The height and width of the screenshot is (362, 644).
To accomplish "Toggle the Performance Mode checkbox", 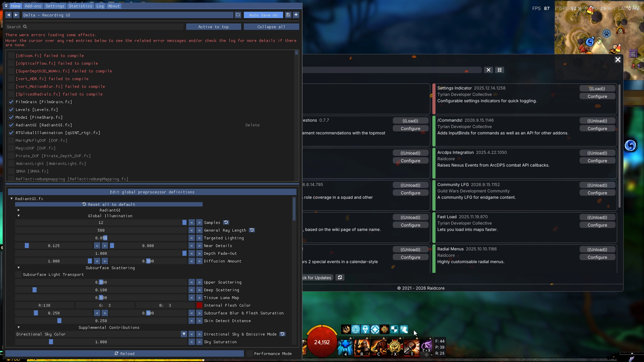I will point(250,354).
